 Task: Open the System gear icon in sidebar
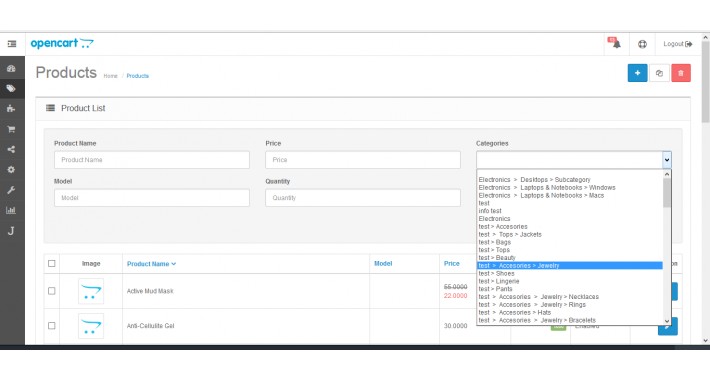(11, 169)
